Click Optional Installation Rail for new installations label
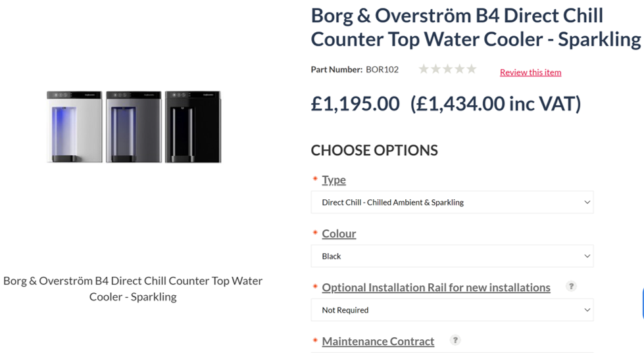 435,287
